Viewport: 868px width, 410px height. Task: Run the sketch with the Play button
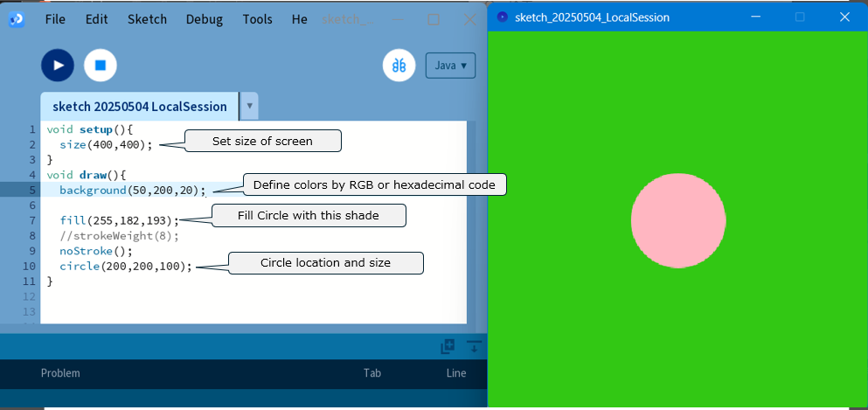coord(58,66)
